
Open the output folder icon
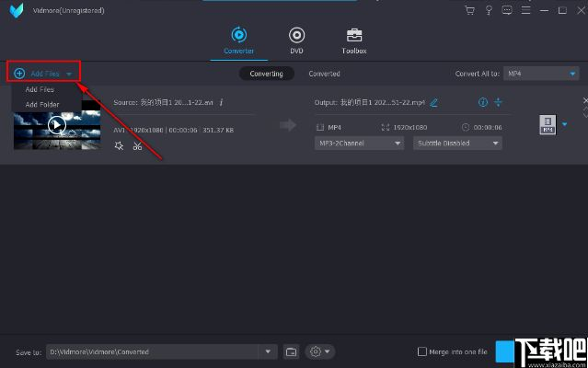(x=292, y=351)
